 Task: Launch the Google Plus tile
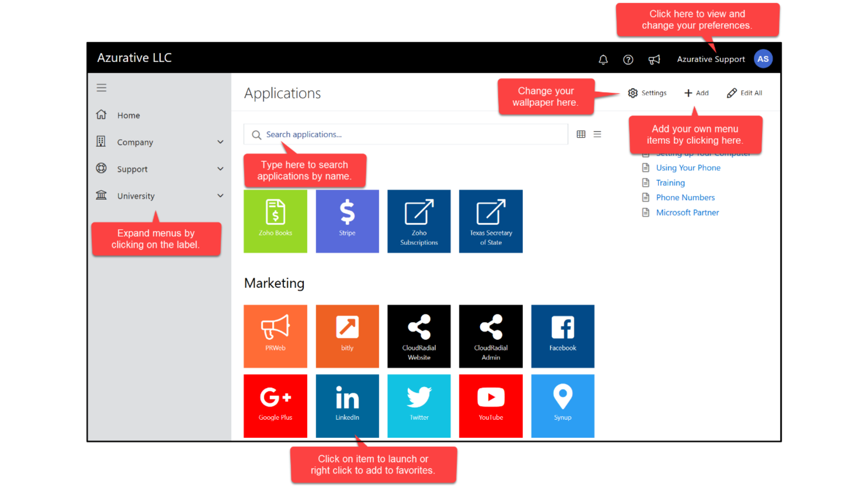click(275, 406)
